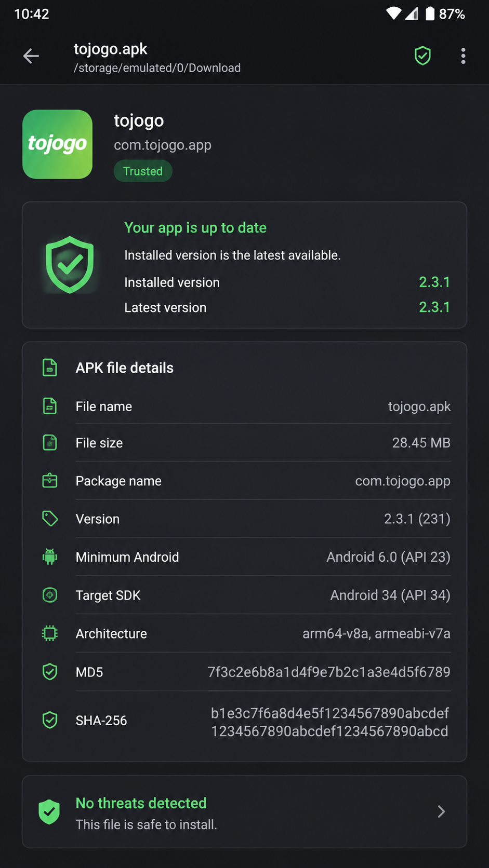489x868 pixels.
Task: Tap Android 34 (API 34) value
Action: 390,595
